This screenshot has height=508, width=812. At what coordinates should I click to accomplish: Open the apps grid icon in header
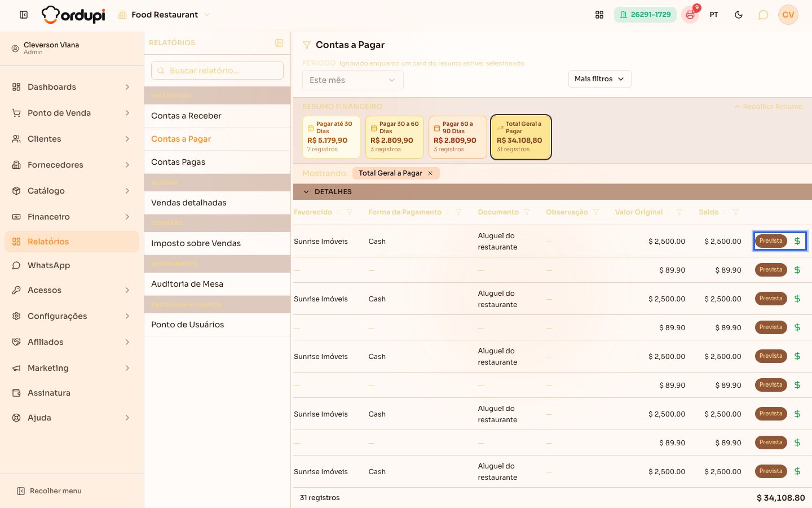pyautogui.click(x=599, y=15)
